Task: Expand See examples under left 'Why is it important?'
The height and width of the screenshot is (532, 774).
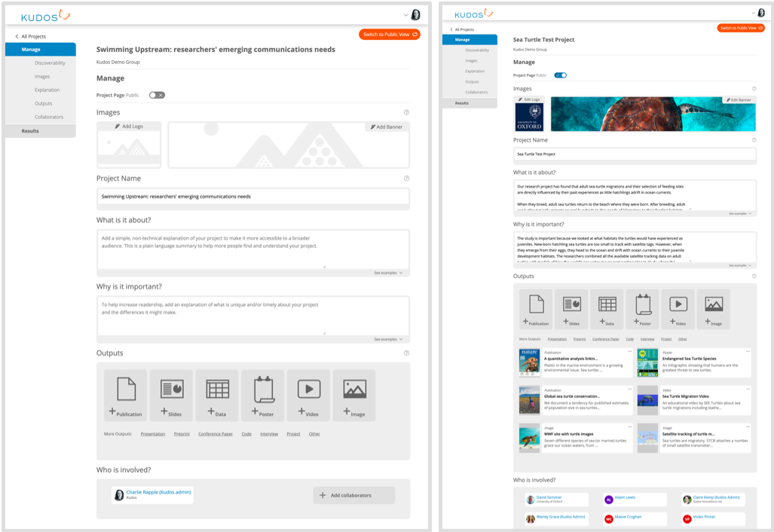Action: (x=388, y=339)
